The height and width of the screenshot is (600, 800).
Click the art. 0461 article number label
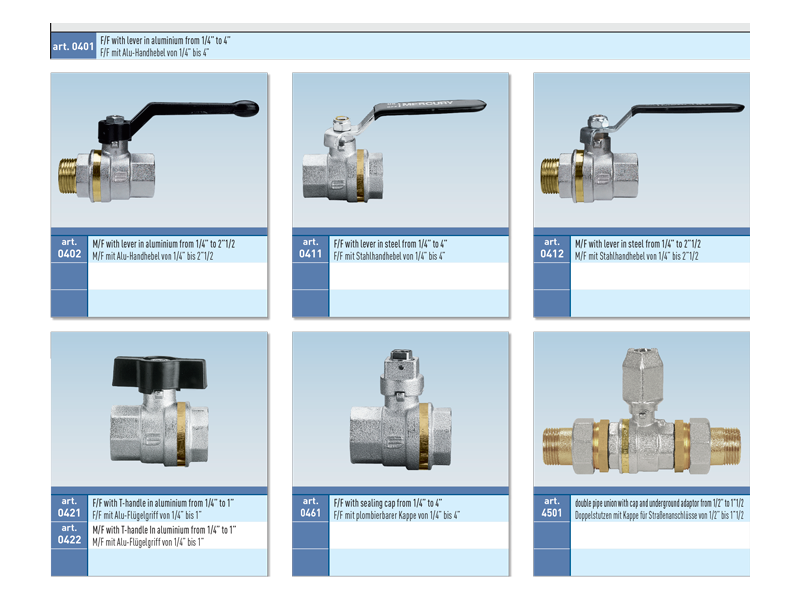coord(310,508)
